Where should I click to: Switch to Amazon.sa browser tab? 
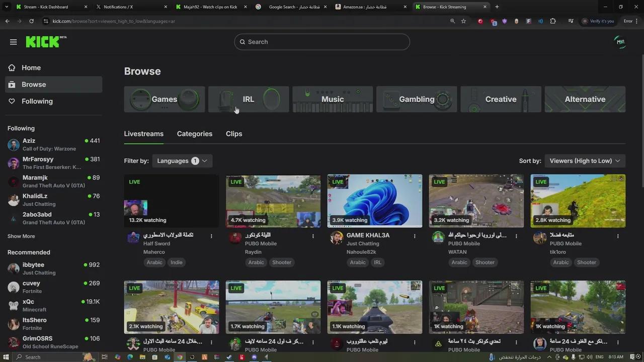pyautogui.click(x=371, y=7)
